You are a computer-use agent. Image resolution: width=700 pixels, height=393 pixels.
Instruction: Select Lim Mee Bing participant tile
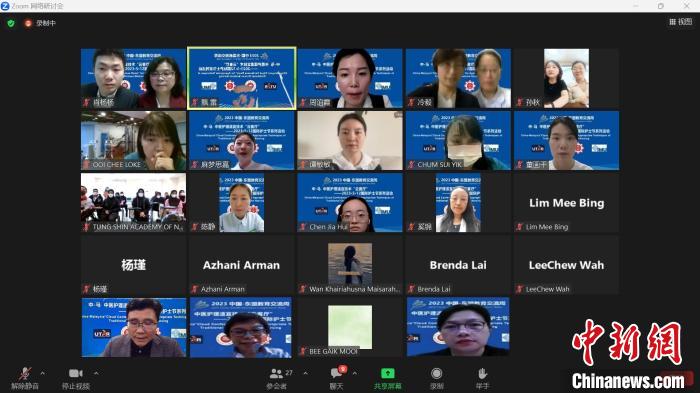pos(566,203)
